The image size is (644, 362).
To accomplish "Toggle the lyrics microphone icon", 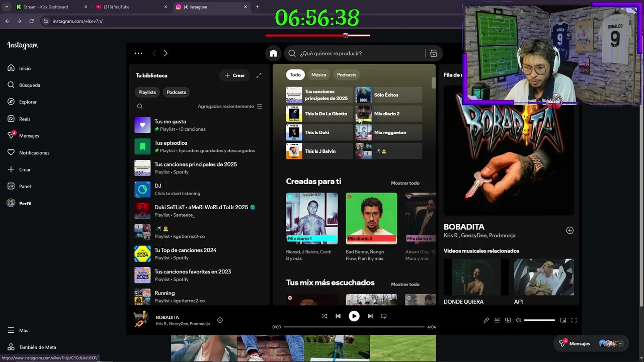I will pyautogui.click(x=486, y=320).
